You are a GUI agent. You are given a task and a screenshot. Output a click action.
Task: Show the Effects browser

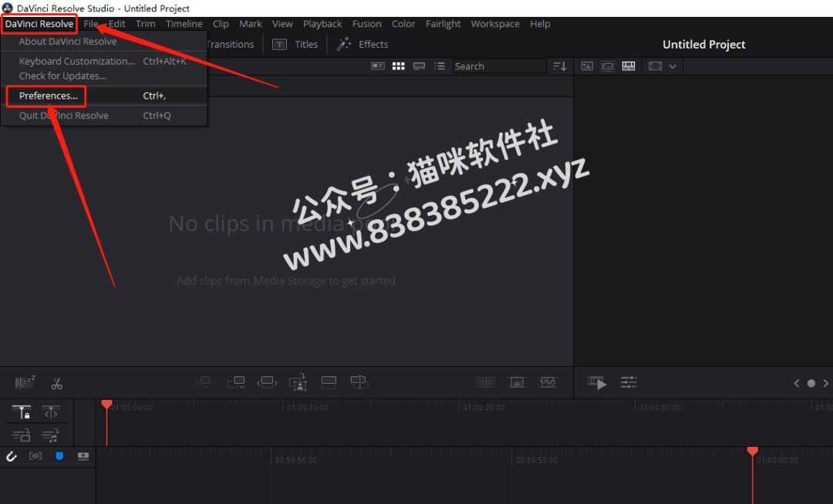(x=363, y=45)
